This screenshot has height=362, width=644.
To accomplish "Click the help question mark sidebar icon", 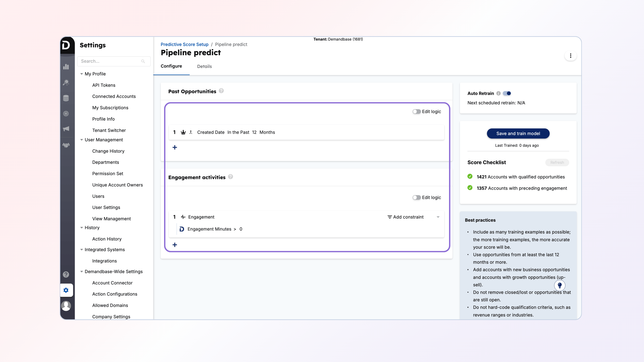I will 66,274.
